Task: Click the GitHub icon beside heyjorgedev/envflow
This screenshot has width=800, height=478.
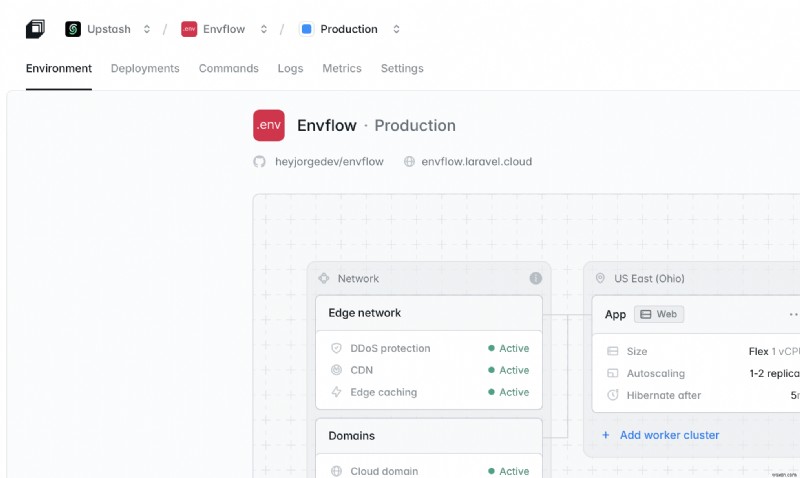Action: pos(259,162)
